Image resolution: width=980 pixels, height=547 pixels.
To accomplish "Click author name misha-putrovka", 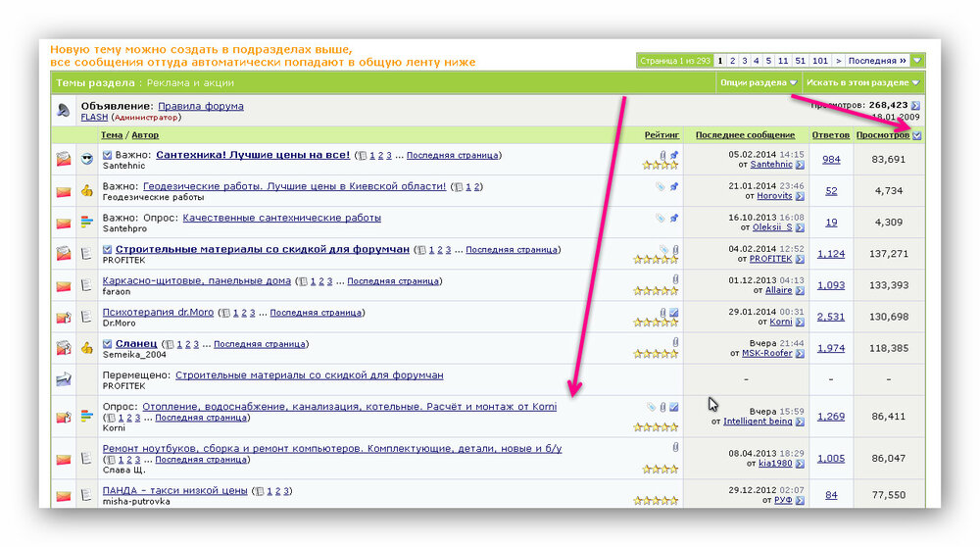I will click(x=136, y=501).
